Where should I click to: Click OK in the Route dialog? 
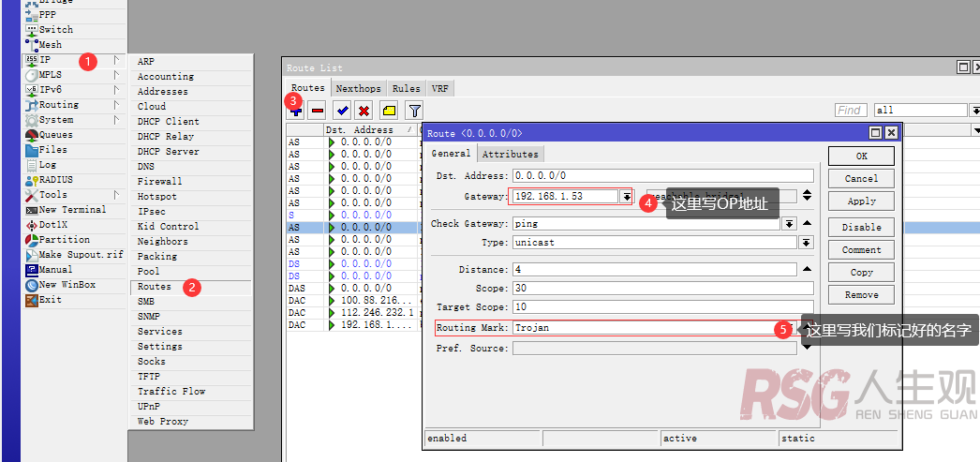tap(861, 156)
